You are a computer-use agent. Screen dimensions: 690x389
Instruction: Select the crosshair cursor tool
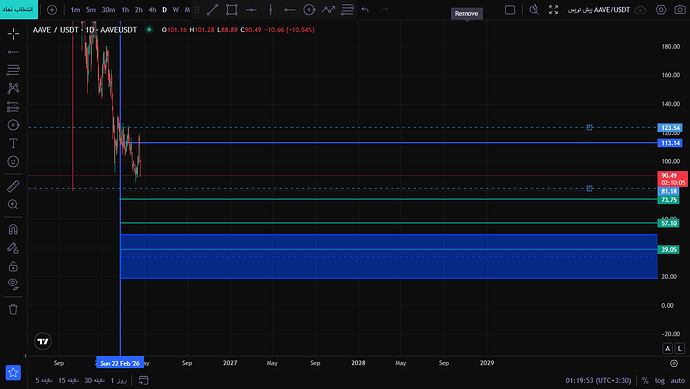13,33
